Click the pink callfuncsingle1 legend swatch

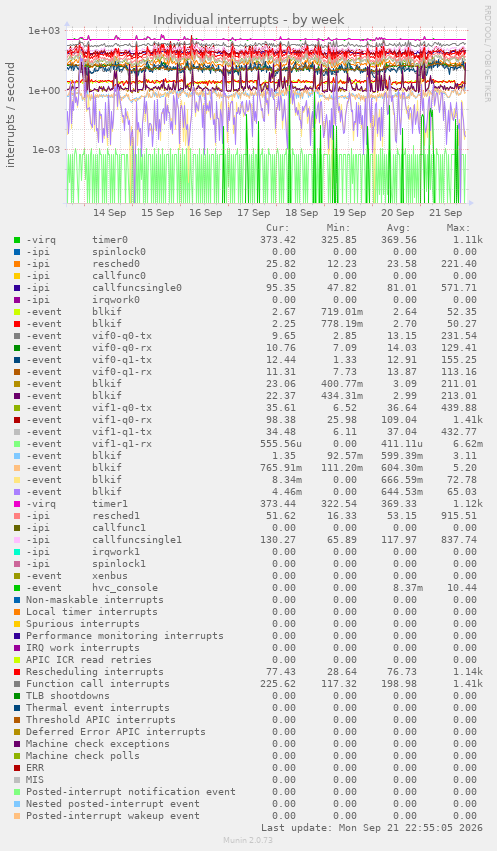pos(17,540)
